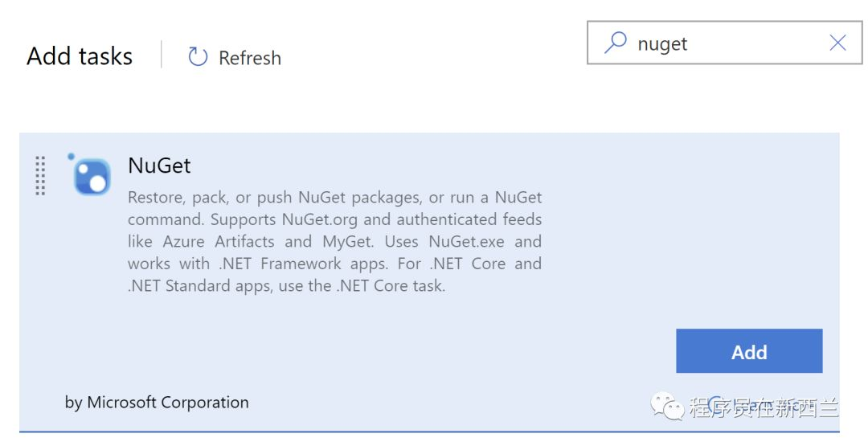
Task: Click the circular Refresh arrow icon
Action: [198, 56]
